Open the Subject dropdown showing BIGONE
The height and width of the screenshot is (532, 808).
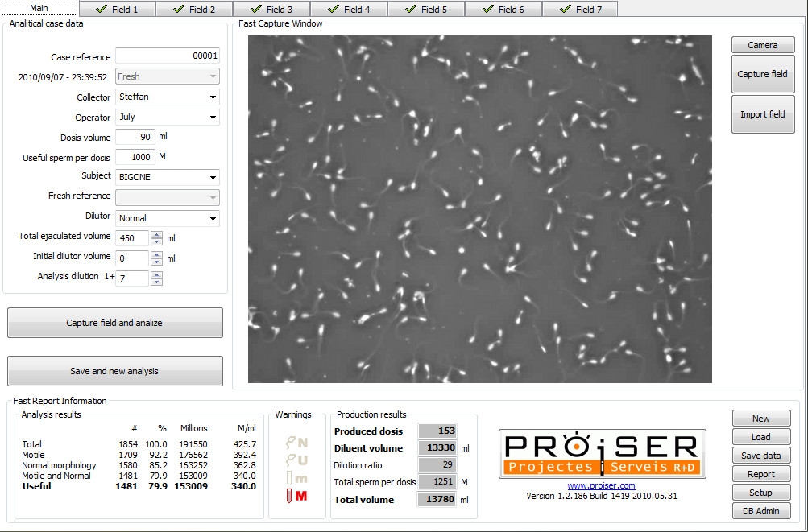[168, 177]
